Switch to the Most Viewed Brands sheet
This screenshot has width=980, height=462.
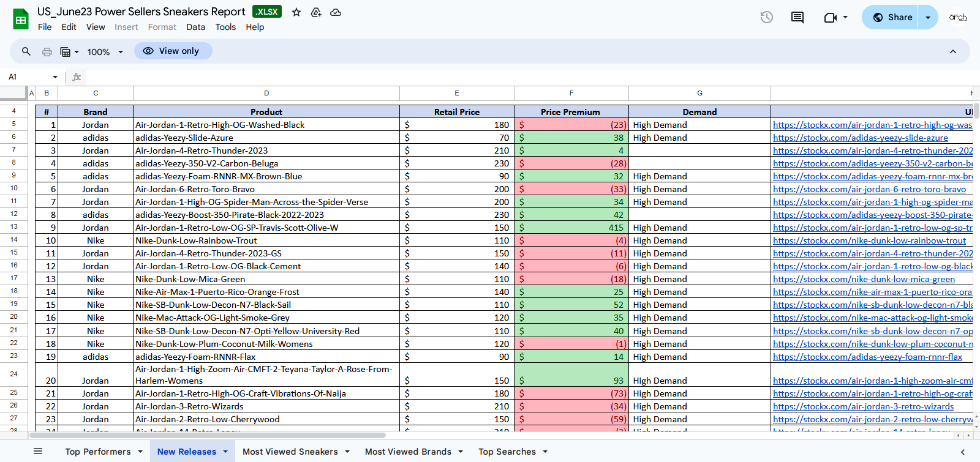pos(408,452)
